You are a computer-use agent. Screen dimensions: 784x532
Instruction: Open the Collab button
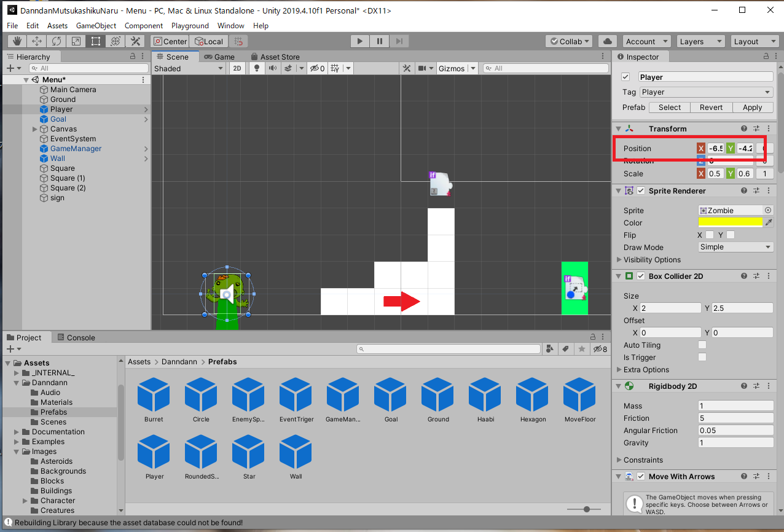(x=569, y=41)
